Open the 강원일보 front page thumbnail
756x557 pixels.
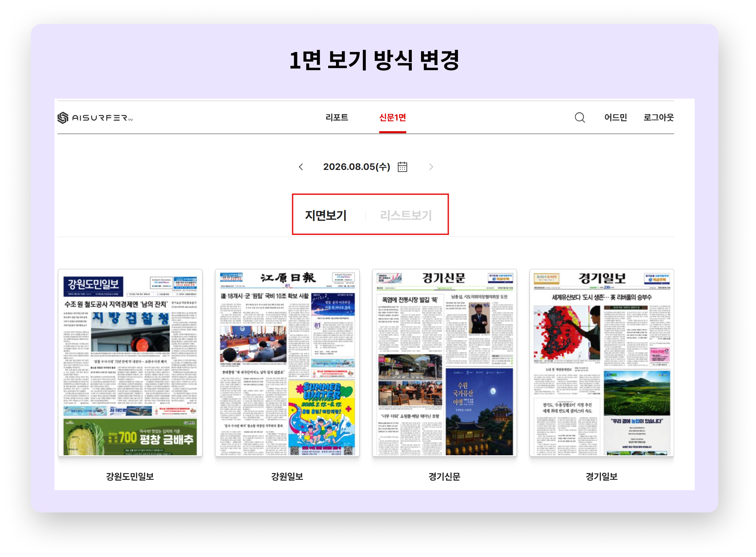287,363
